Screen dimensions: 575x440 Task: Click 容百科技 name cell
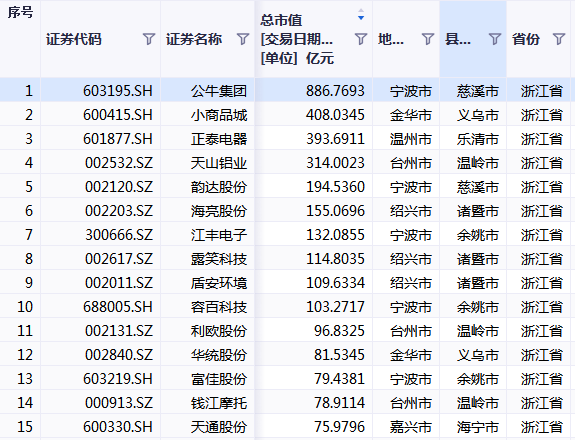(x=219, y=307)
